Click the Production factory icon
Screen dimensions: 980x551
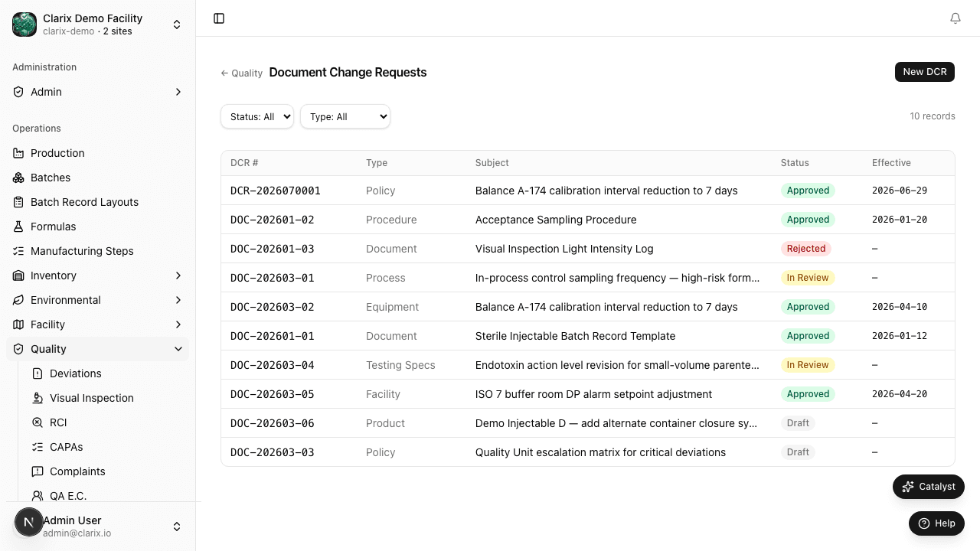[18, 153]
